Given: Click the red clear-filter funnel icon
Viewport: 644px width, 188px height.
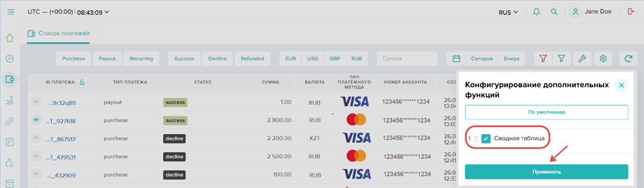Looking at the screenshot, I should point(543,58).
